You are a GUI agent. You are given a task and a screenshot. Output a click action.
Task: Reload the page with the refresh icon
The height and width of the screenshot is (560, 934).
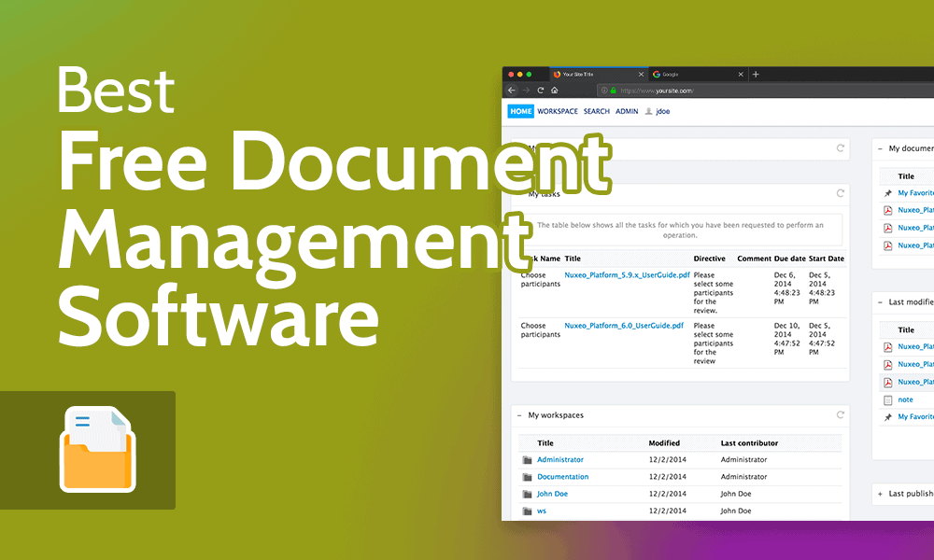(x=540, y=91)
